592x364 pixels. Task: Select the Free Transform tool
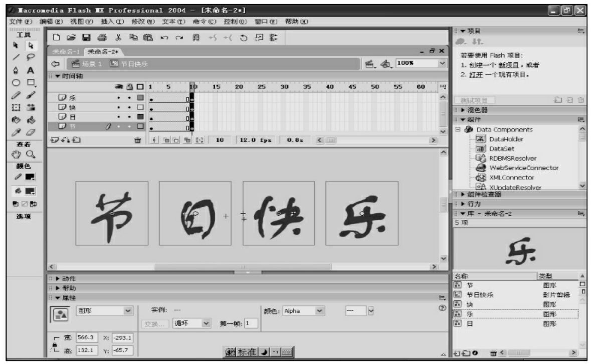pos(16,108)
